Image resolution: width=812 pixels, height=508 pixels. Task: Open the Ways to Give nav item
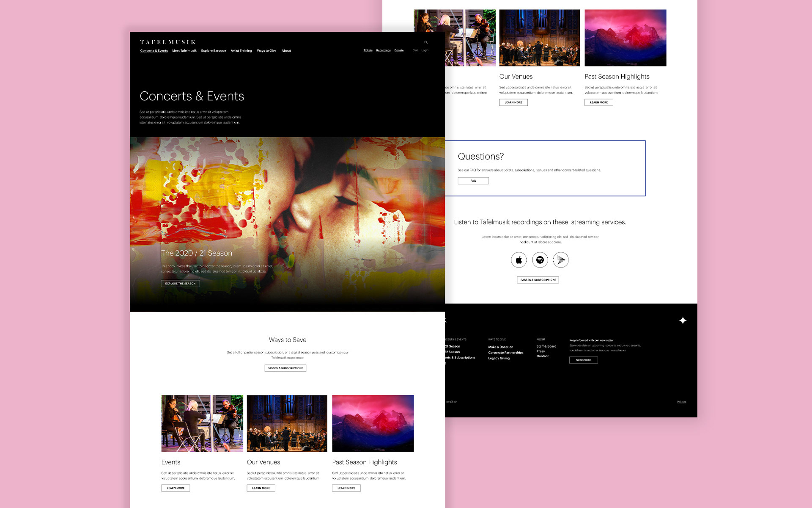(x=266, y=51)
